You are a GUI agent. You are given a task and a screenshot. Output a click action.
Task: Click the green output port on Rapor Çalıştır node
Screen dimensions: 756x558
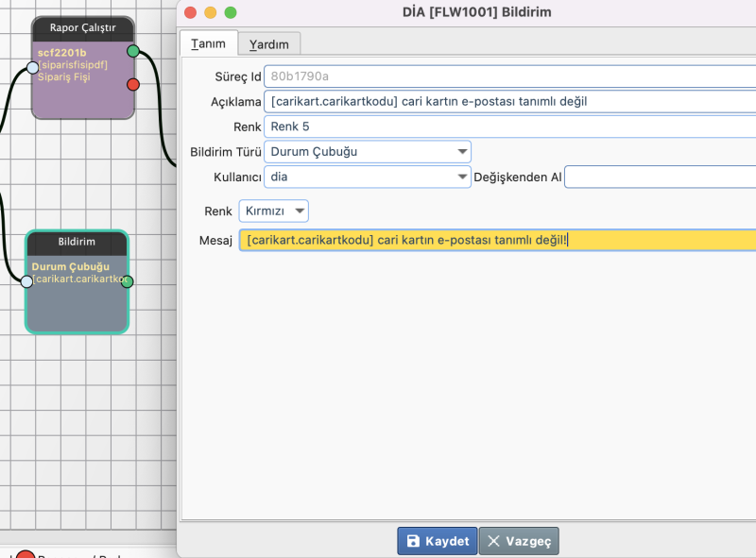[x=133, y=50]
